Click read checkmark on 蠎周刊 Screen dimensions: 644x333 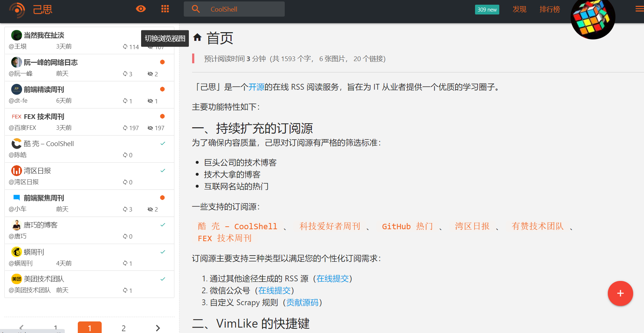(x=163, y=252)
